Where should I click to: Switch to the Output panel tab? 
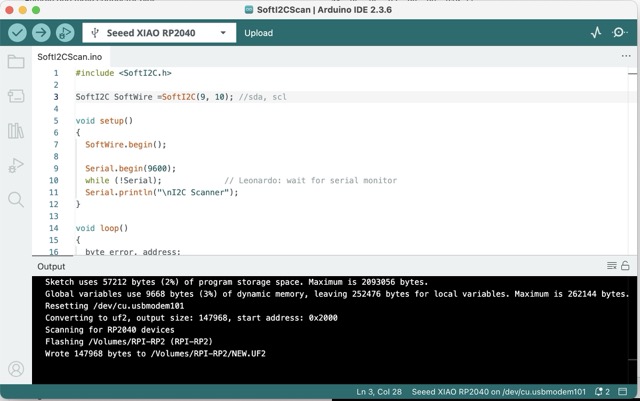tap(51, 266)
